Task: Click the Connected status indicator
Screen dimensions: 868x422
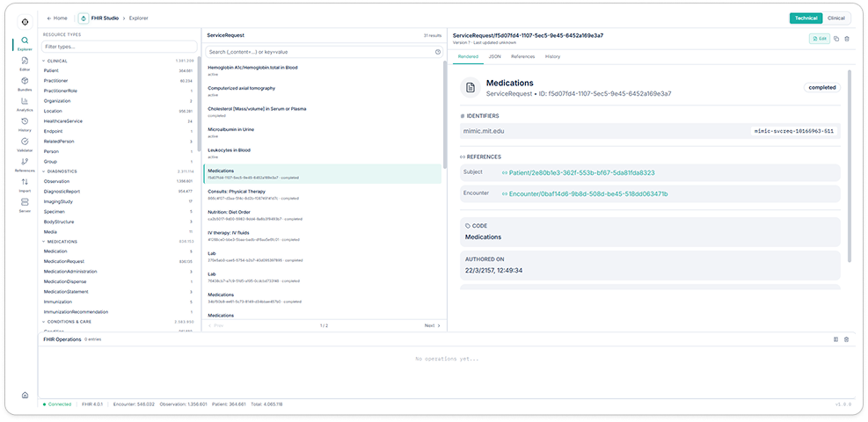Action: [x=57, y=404]
